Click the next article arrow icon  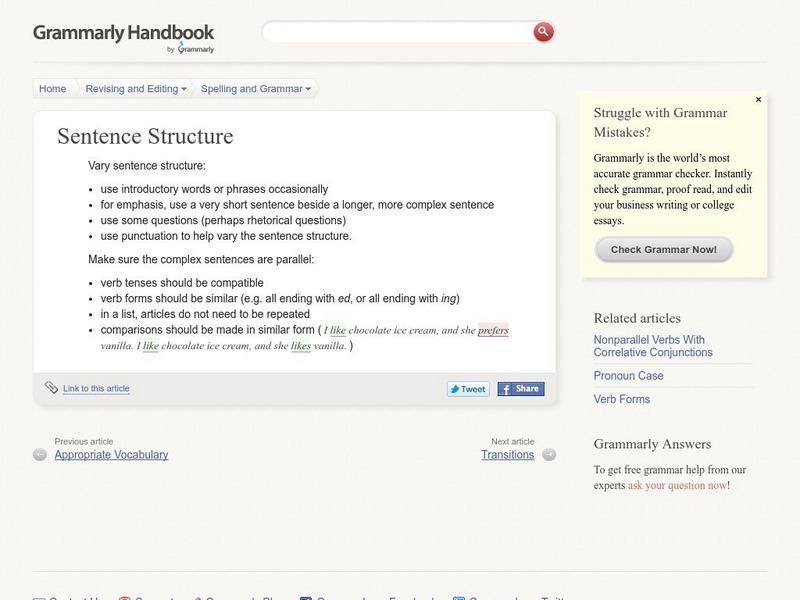point(549,454)
